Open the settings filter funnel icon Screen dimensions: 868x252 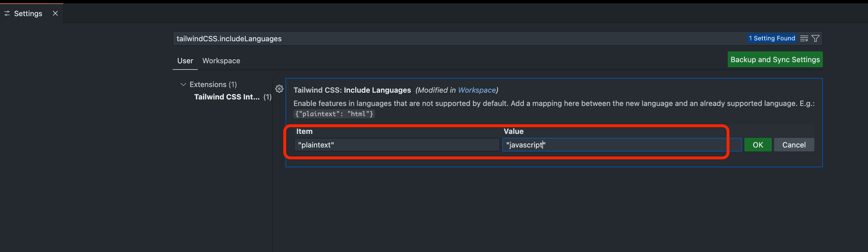[x=816, y=38]
